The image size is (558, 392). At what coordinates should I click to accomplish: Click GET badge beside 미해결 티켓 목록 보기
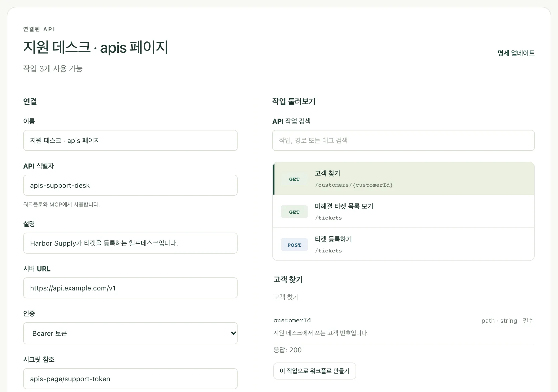click(x=294, y=212)
